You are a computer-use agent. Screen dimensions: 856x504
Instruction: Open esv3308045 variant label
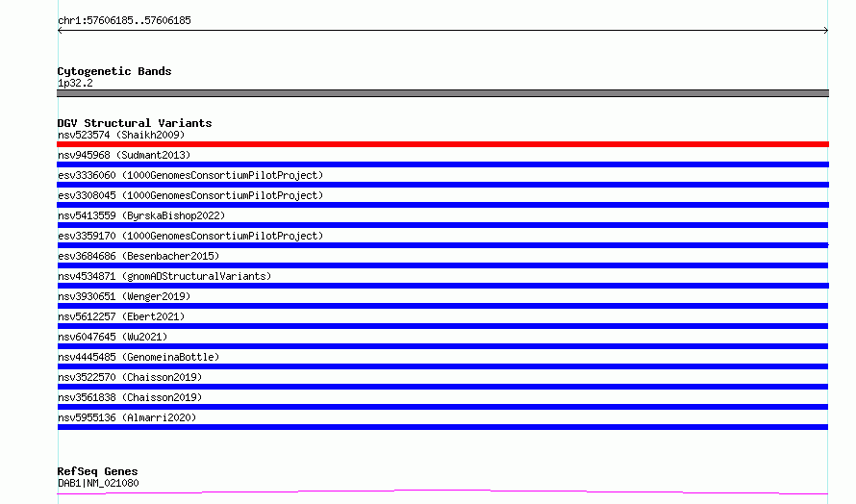[x=190, y=195]
